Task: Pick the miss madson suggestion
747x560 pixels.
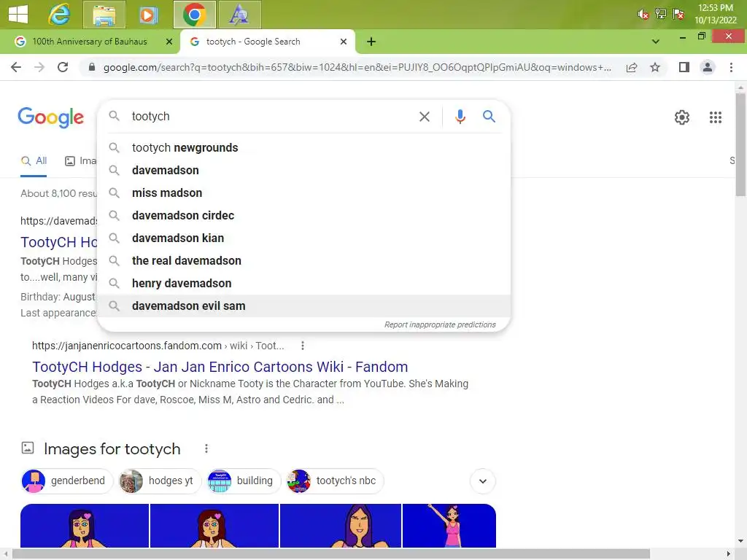Action: [x=303, y=192]
